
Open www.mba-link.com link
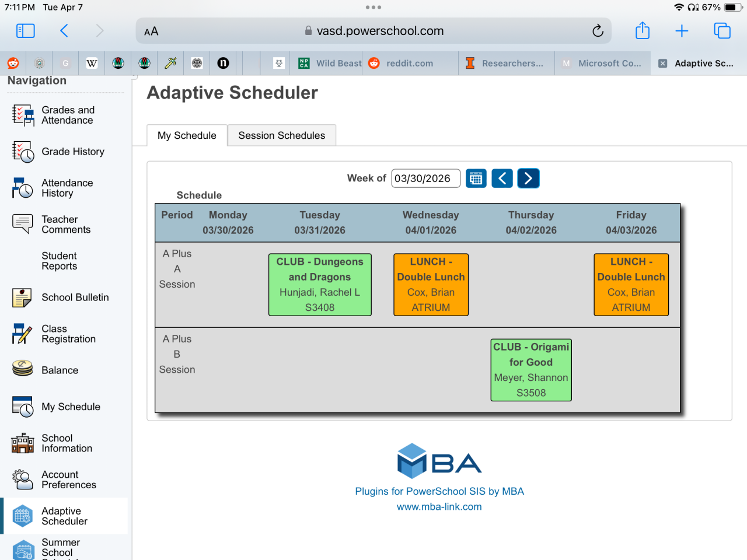point(439,507)
